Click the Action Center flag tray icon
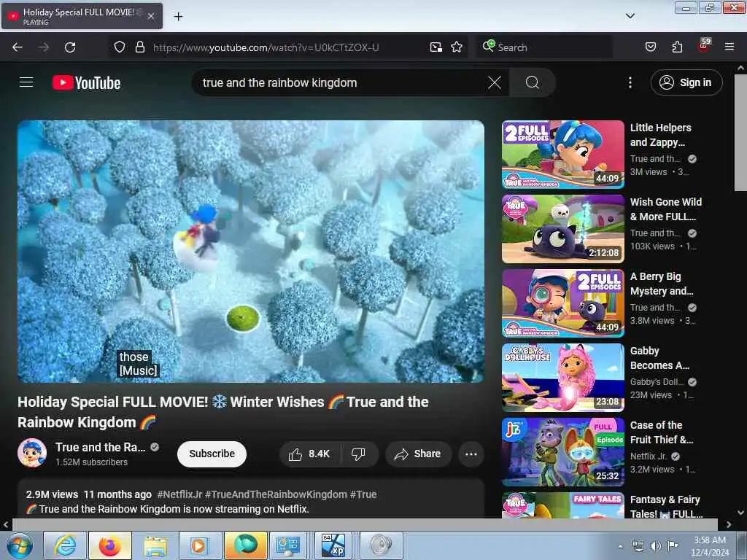This screenshot has height=560, width=747. click(673, 545)
